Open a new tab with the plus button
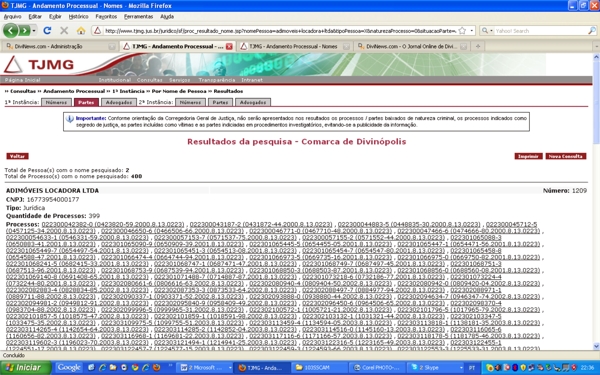The height and width of the screenshot is (375, 600). pyautogui.click(x=478, y=46)
